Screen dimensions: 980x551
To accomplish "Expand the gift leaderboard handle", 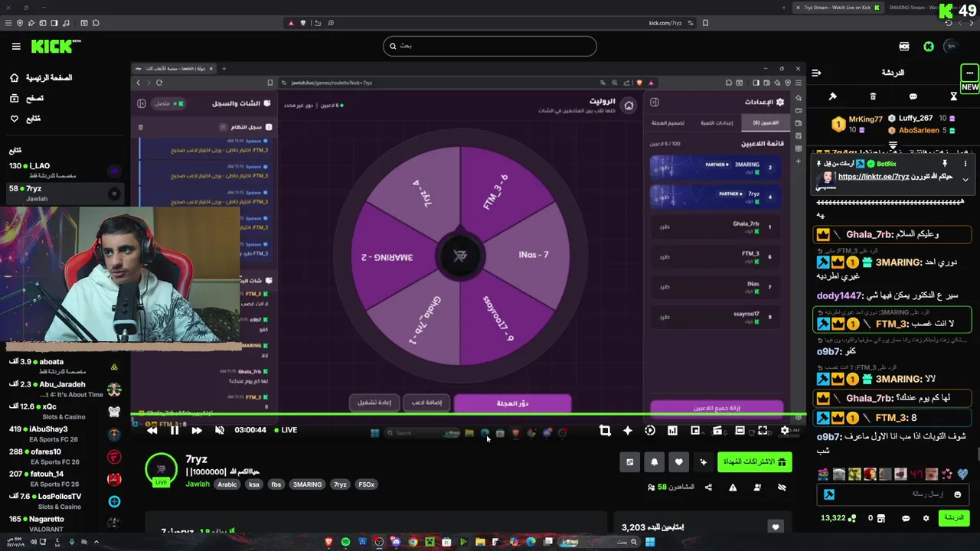I will click(x=893, y=145).
